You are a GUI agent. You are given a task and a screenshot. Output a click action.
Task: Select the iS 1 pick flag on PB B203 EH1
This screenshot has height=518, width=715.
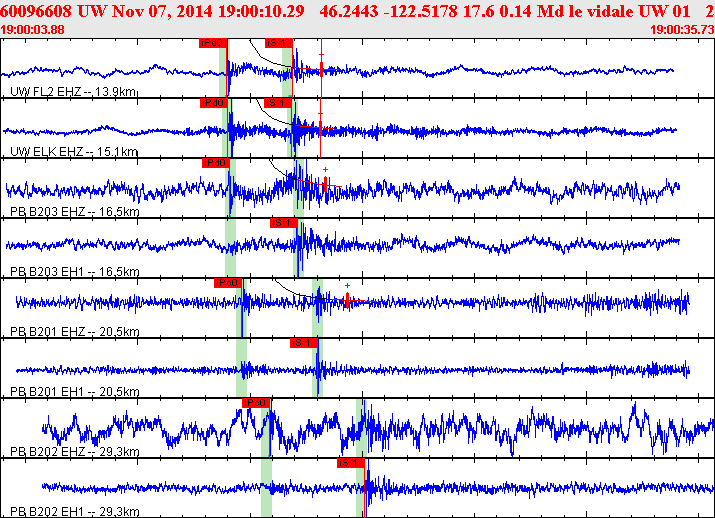[284, 223]
